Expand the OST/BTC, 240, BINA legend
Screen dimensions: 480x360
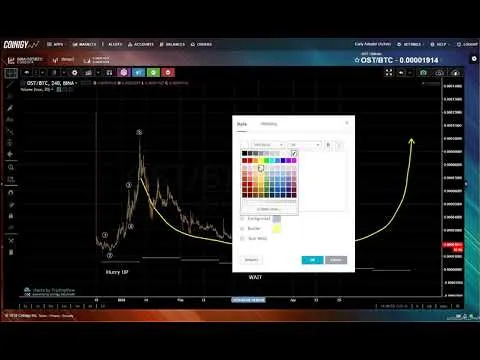tap(77, 83)
